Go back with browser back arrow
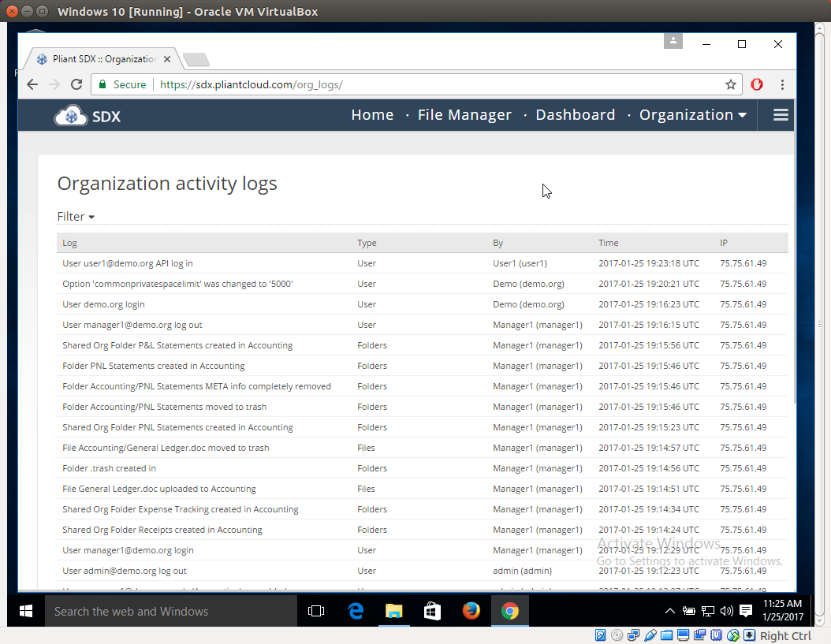The image size is (831, 644). coord(32,84)
